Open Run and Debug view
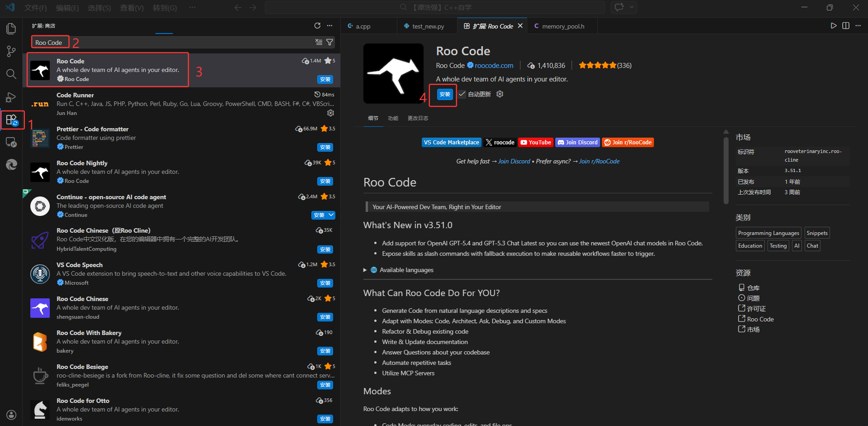868x426 pixels. coord(11,97)
